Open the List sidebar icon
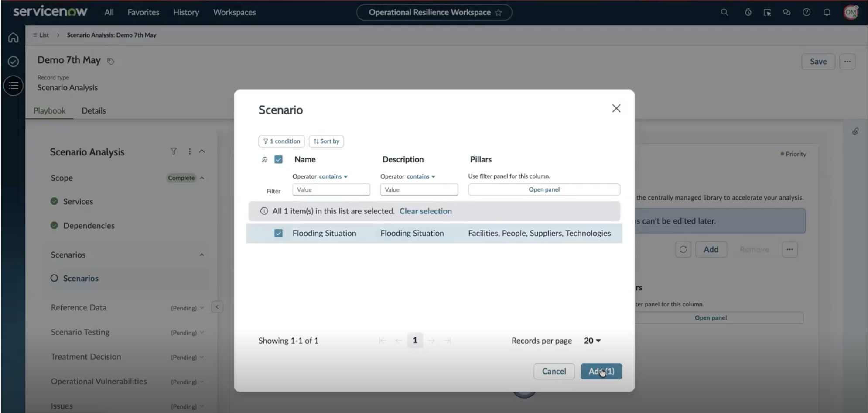Image resolution: width=868 pixels, height=413 pixels. click(13, 86)
